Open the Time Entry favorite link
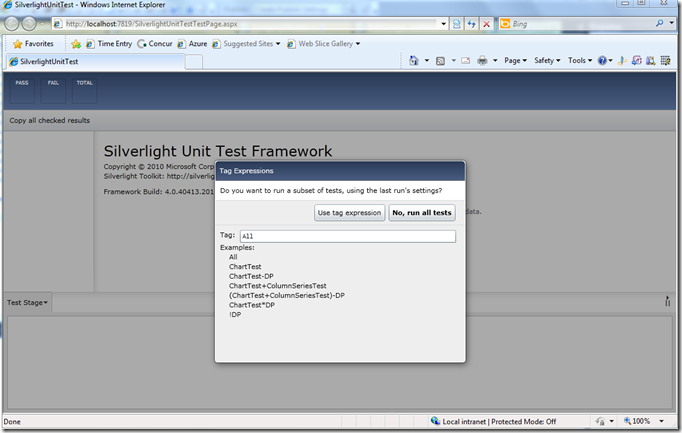 point(109,44)
